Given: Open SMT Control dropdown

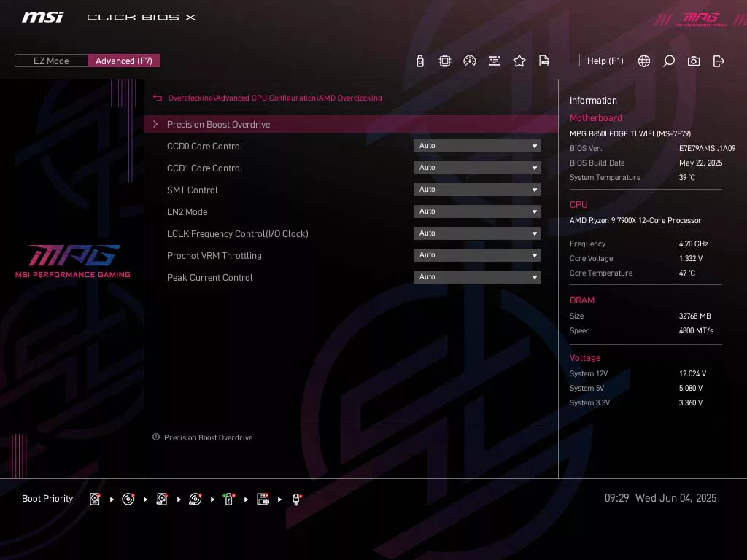Looking at the screenshot, I should coord(477,190).
